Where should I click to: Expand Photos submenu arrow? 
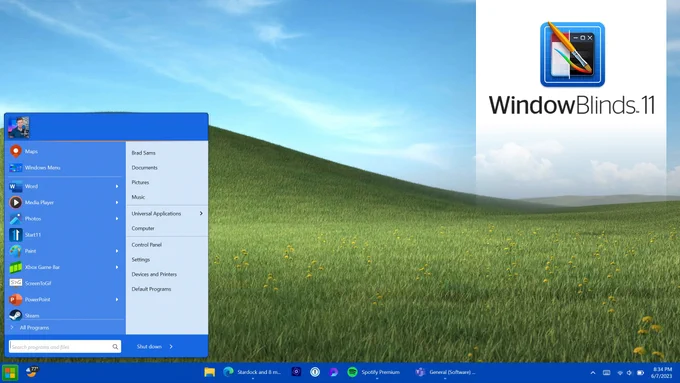click(117, 219)
